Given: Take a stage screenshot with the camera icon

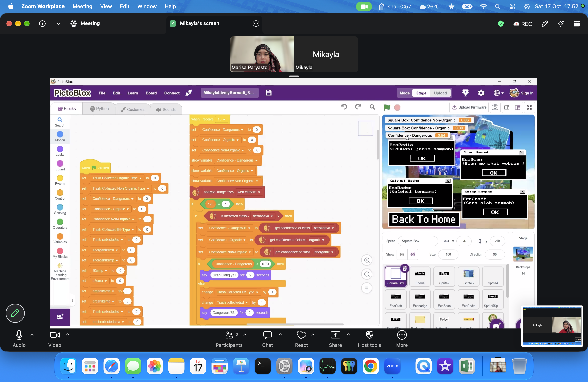Looking at the screenshot, I should coord(495,107).
